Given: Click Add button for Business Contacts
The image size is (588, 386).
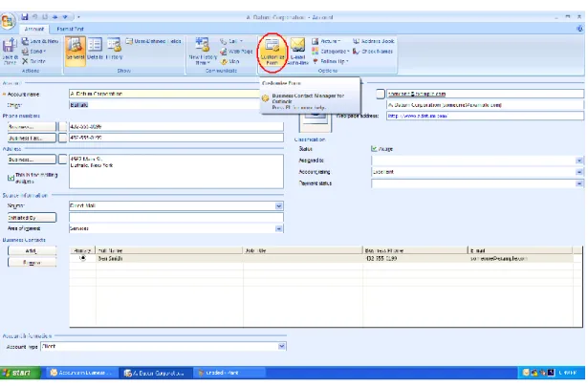Looking at the screenshot, I should [x=32, y=250].
